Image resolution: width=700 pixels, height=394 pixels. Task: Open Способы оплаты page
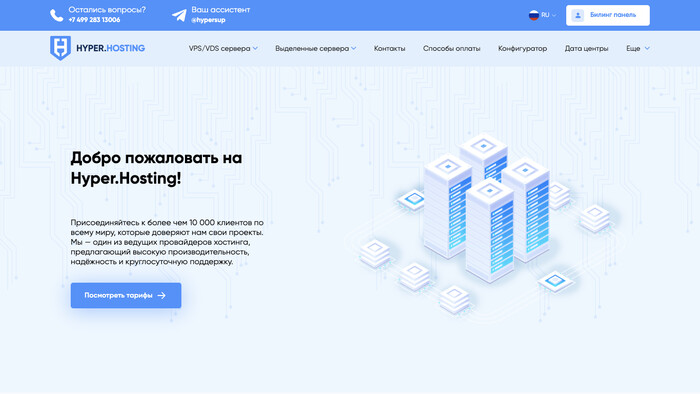tap(451, 48)
